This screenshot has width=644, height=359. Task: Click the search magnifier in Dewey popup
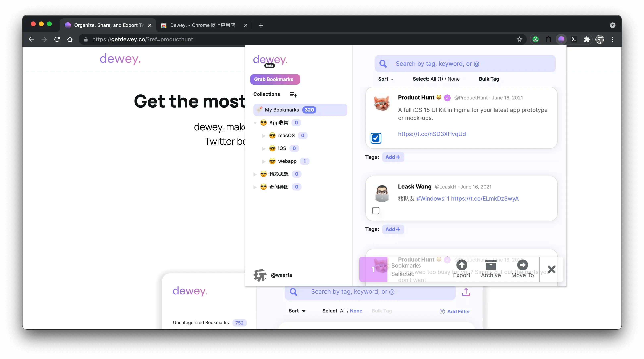[383, 64]
